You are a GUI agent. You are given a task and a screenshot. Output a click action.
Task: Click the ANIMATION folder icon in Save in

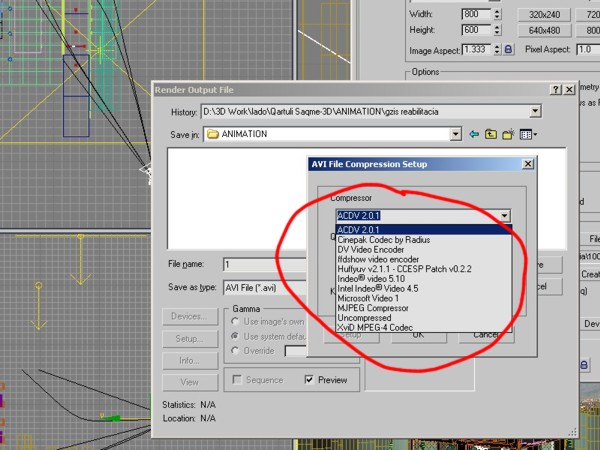click(x=213, y=134)
